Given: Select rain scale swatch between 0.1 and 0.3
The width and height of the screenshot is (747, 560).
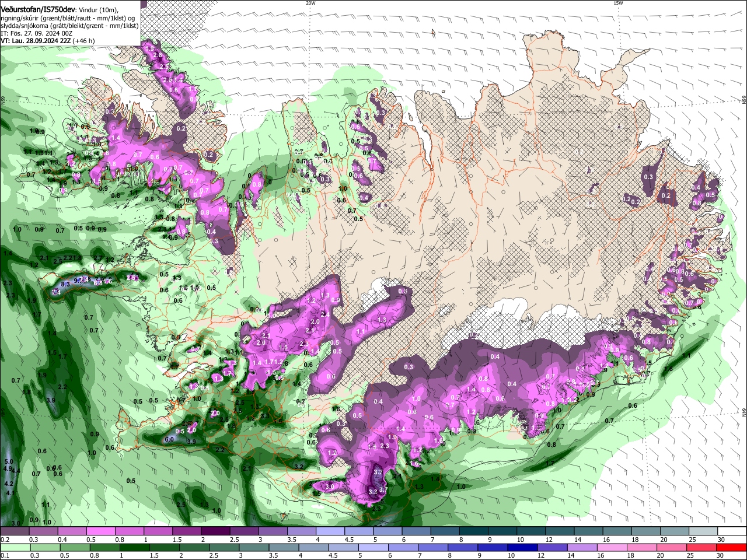Looking at the screenshot, I should (x=14, y=547).
